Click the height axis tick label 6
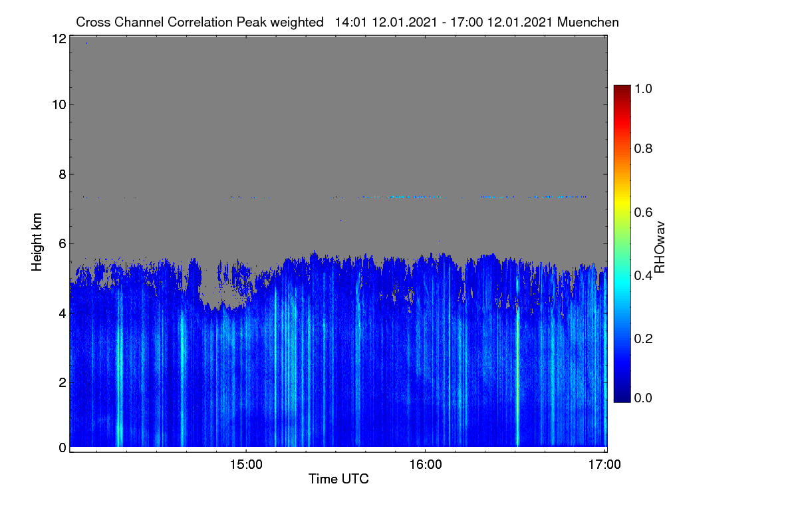 tap(63, 243)
